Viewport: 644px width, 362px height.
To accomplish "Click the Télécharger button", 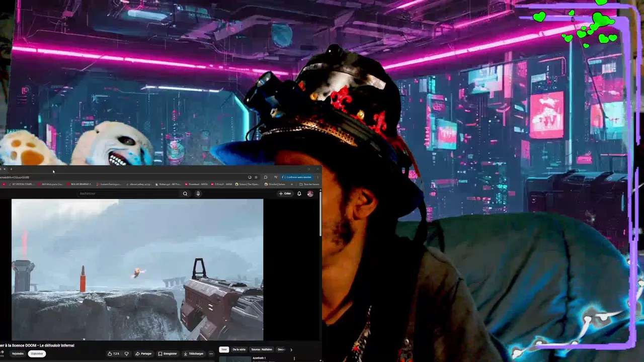I will coord(193,353).
